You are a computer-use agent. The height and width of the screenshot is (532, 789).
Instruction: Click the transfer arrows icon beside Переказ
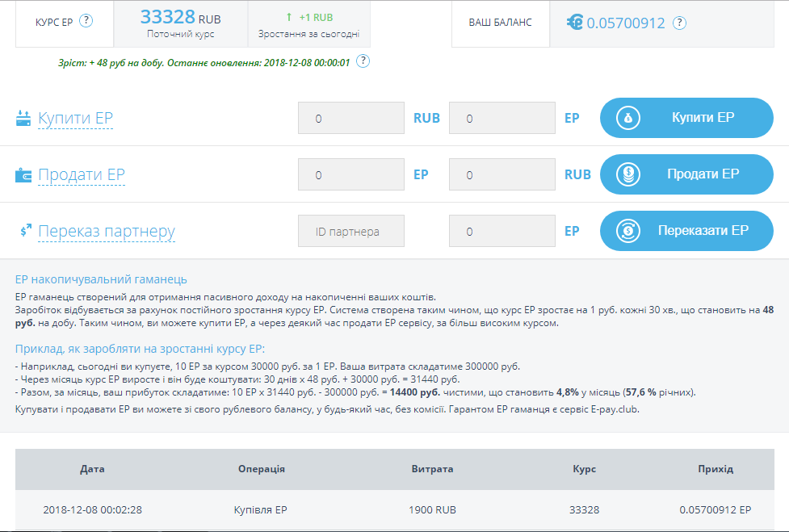(x=25, y=232)
